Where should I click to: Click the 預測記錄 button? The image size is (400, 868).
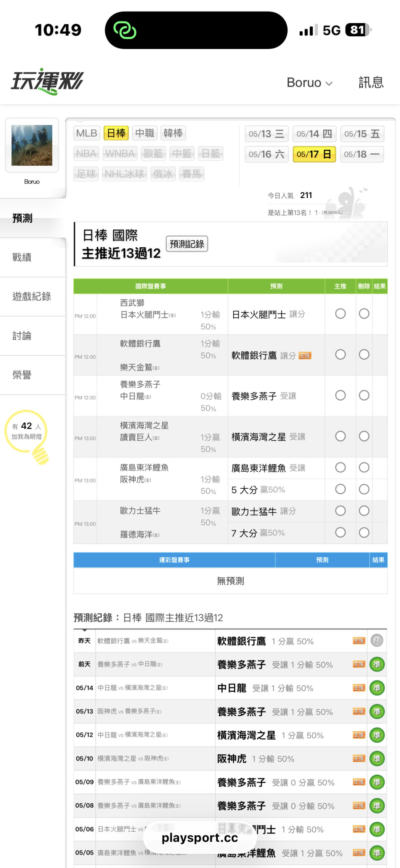click(x=187, y=244)
